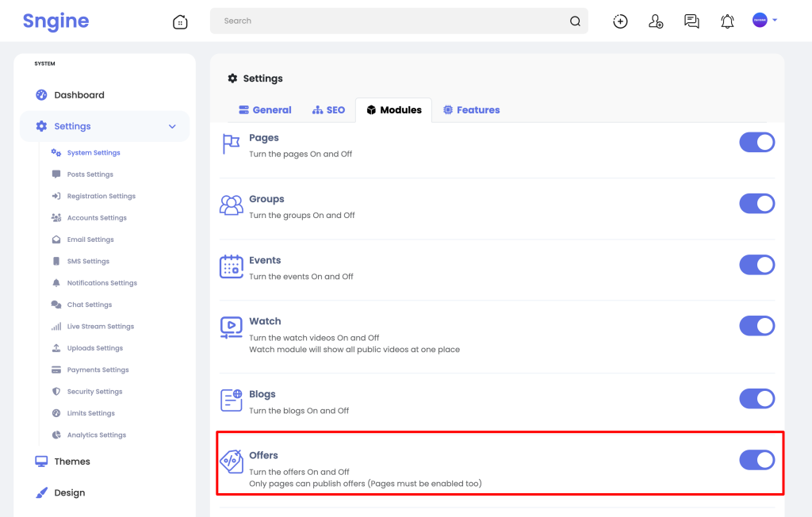Open Dashboard in the sidebar
Image resolution: width=812 pixels, height=517 pixels.
click(x=79, y=95)
